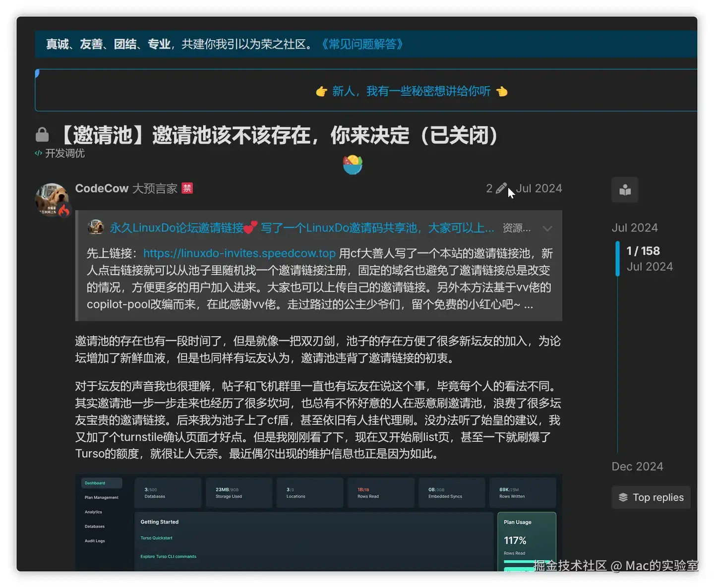Click the 23MB Storage Used stat card
The image size is (714, 588).
click(239, 492)
